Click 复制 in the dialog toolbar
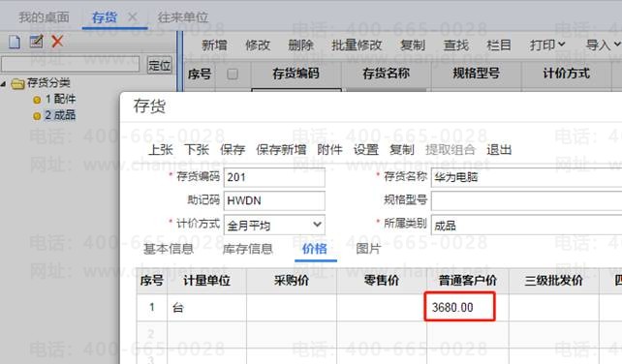This screenshot has height=364, width=622. pyautogui.click(x=402, y=150)
